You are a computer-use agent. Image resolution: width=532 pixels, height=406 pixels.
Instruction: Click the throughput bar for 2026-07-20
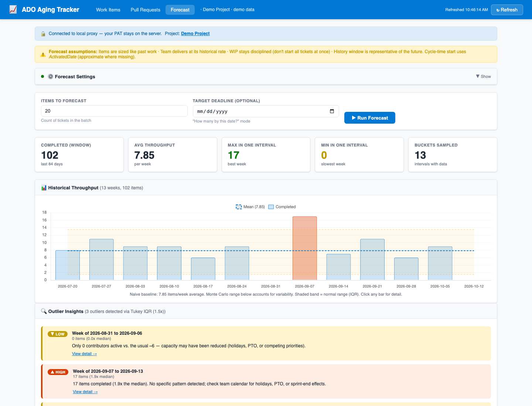coord(68,265)
